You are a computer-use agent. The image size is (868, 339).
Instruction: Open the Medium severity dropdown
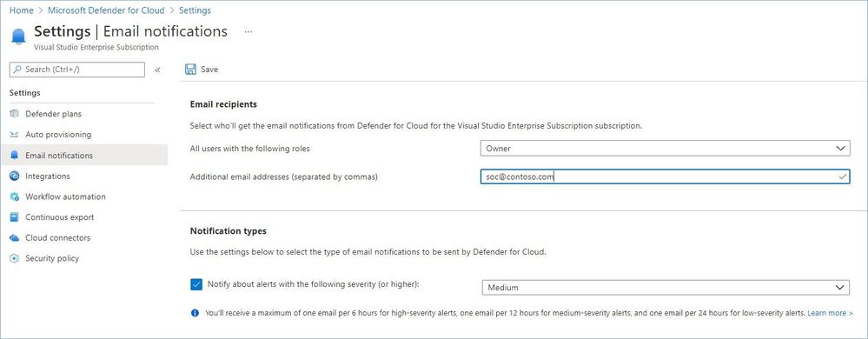tap(665, 288)
